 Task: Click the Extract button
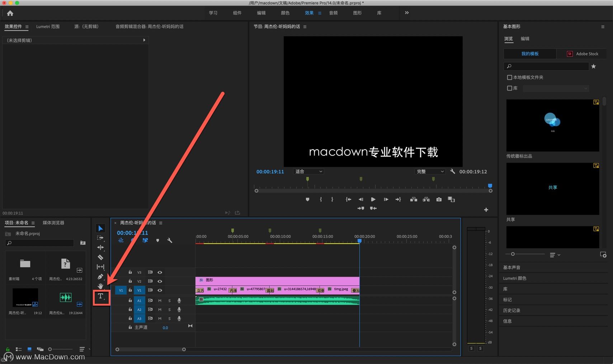coord(426,200)
